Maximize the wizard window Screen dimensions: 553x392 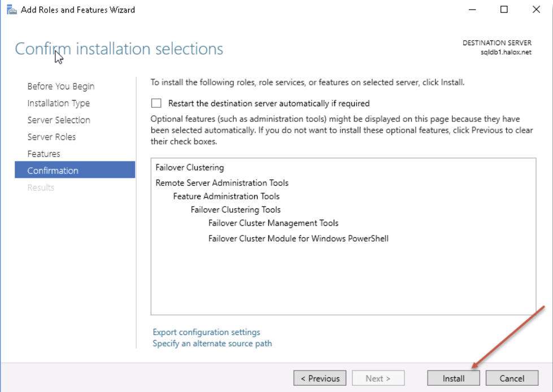point(504,10)
